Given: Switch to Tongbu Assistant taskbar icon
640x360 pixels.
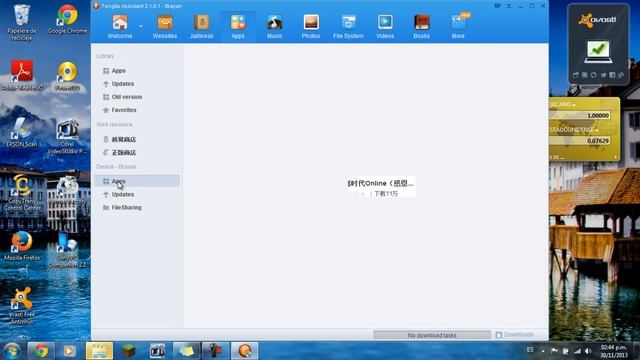Looking at the screenshot, I should coord(245,351).
